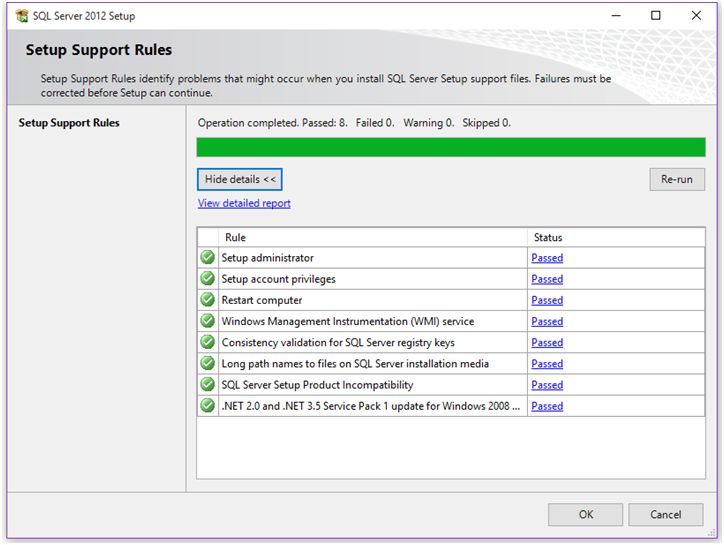Image resolution: width=724 pixels, height=545 pixels.
Task: Select Setup Support Rules step in left pane
Action: [x=69, y=123]
